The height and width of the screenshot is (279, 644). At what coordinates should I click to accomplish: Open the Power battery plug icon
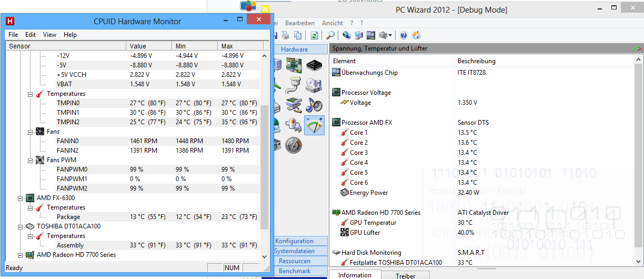point(294,125)
